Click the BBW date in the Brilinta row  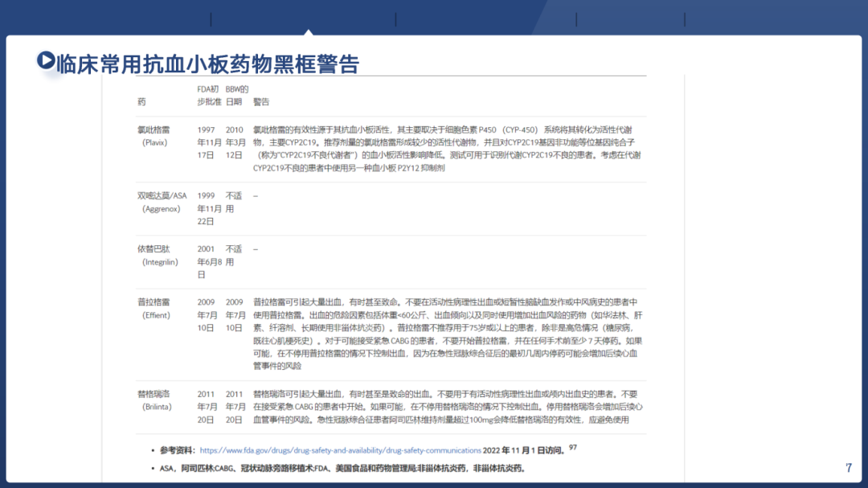click(235, 407)
